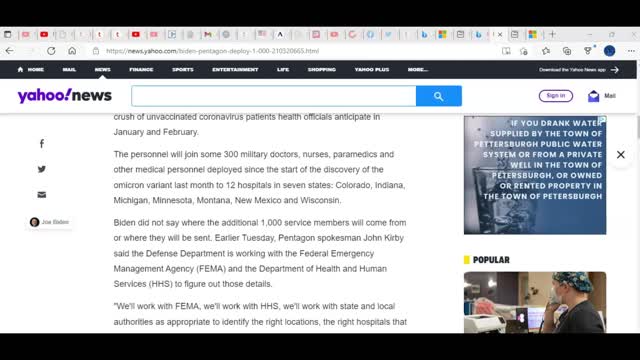Viewport: 640px width, 360px height.
Task: Open the Finance section
Action: coord(141,70)
